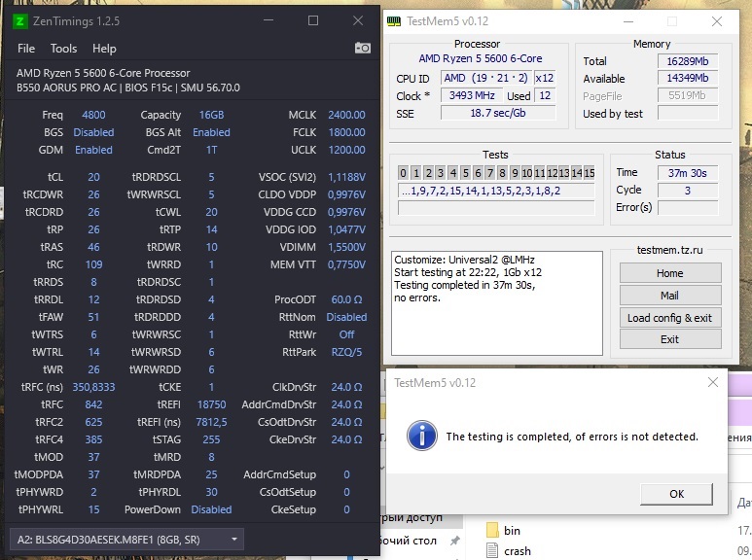Image resolution: width=752 pixels, height=560 pixels.
Task: Click Load config & exit button
Action: [x=670, y=318]
